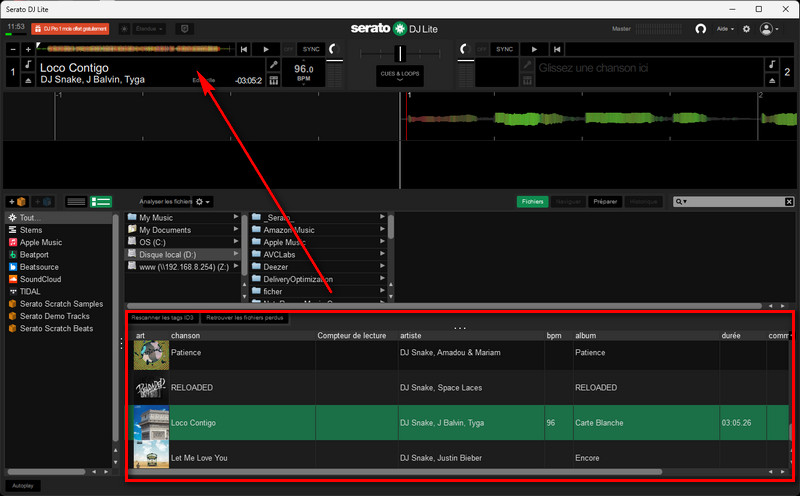Click the DJ Pro free month offer button

(70, 29)
